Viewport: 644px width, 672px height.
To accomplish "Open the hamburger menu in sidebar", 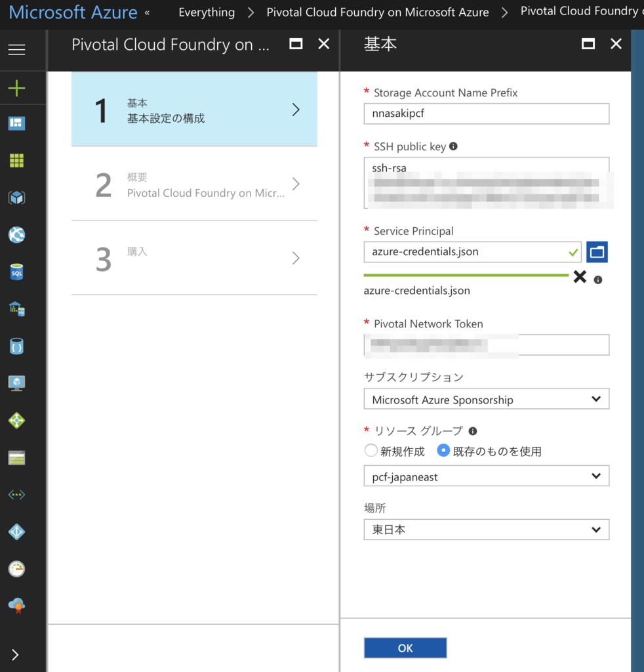I will pyautogui.click(x=16, y=50).
